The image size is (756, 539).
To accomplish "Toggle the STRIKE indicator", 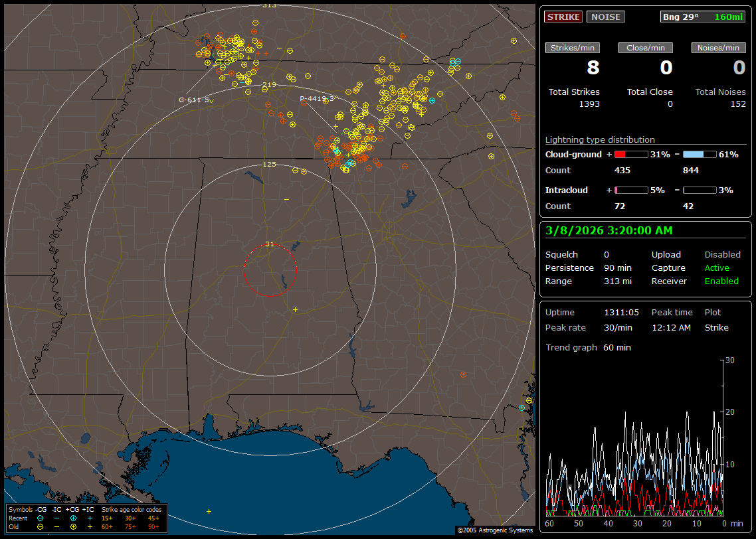I will coord(563,17).
